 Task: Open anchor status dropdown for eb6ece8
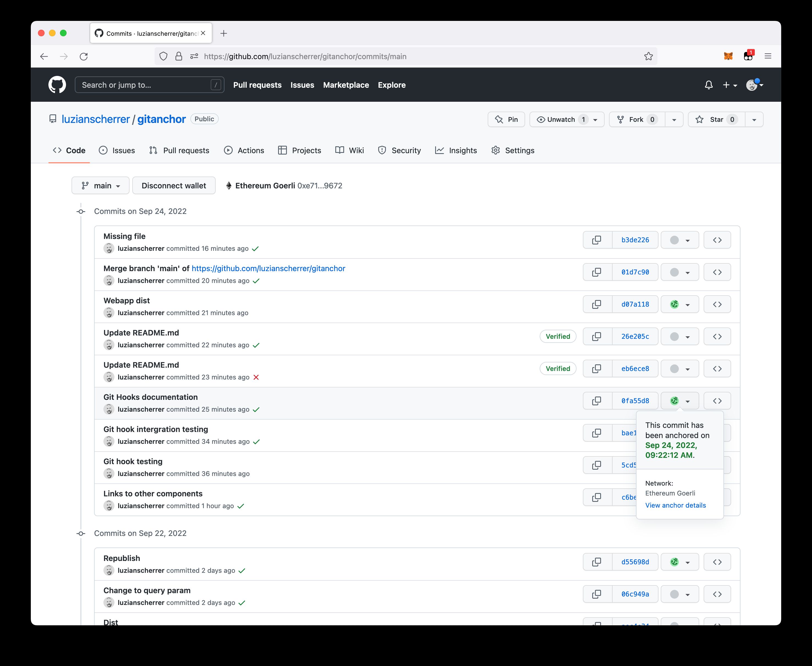(x=680, y=369)
